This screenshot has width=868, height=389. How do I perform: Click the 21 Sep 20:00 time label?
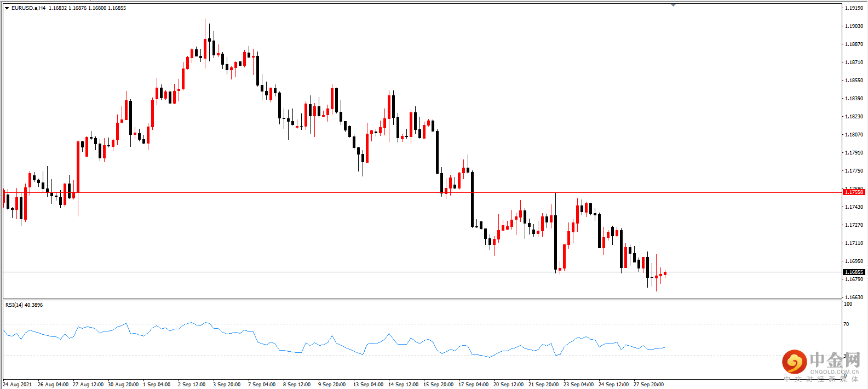pos(544,385)
